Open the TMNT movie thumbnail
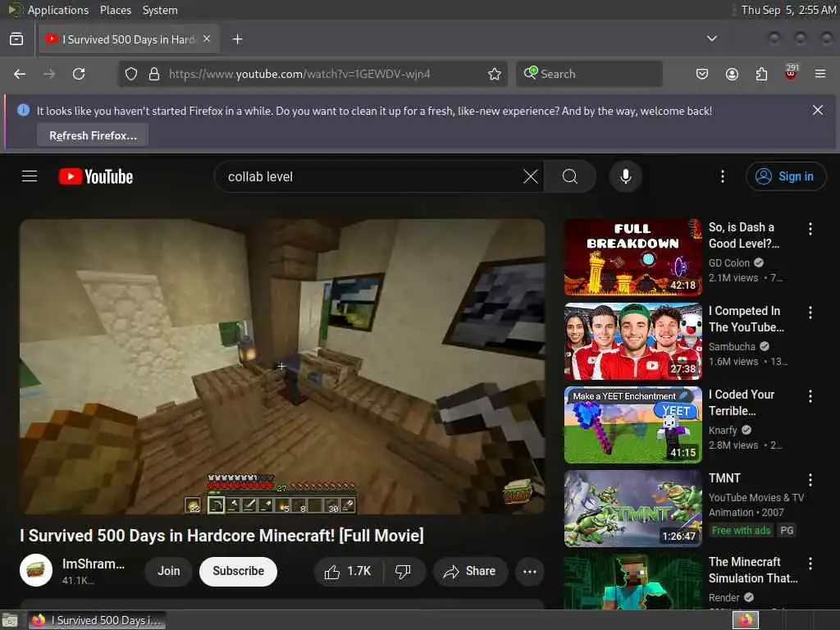Viewport: 840px width, 630px height. click(x=632, y=509)
